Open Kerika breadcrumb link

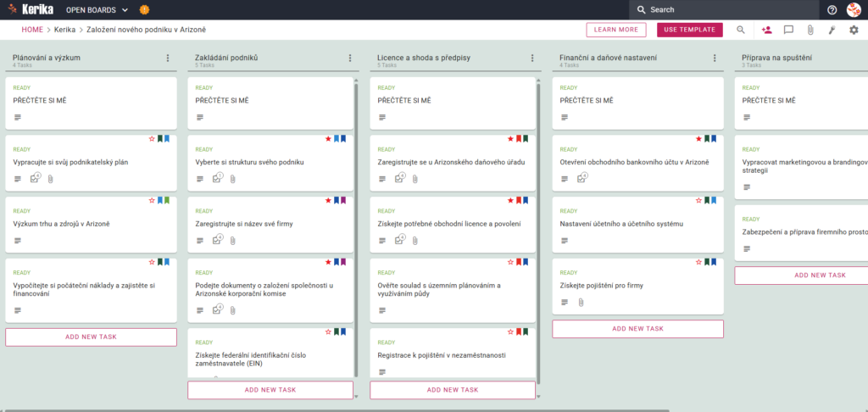pyautogui.click(x=64, y=30)
